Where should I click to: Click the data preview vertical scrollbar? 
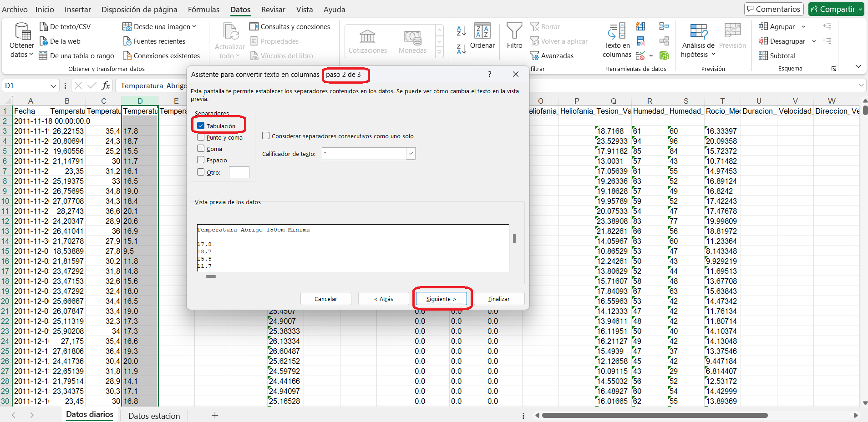pos(514,238)
